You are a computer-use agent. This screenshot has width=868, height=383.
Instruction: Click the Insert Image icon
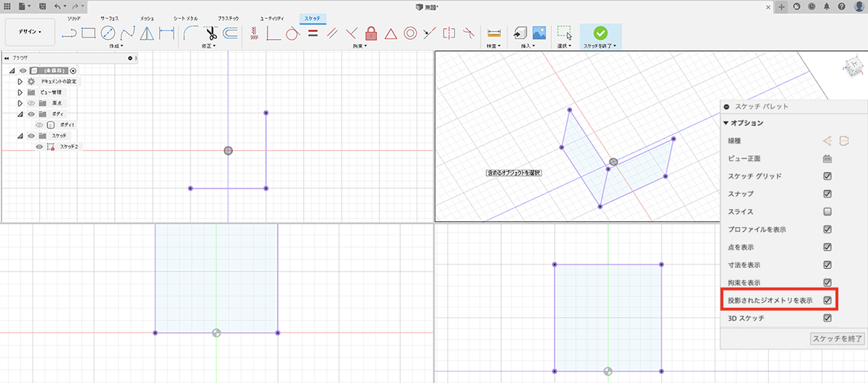coord(538,33)
